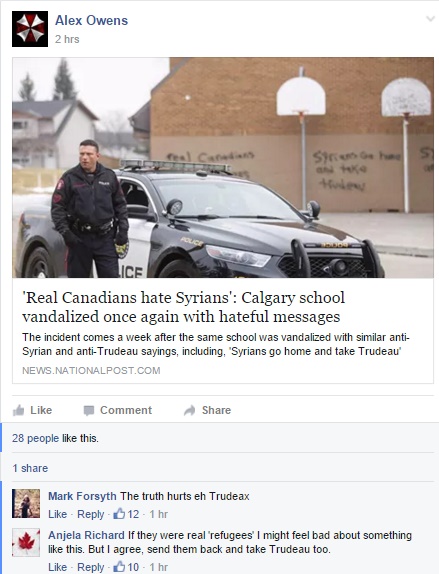Click the Comment speech bubble icon

click(89, 411)
